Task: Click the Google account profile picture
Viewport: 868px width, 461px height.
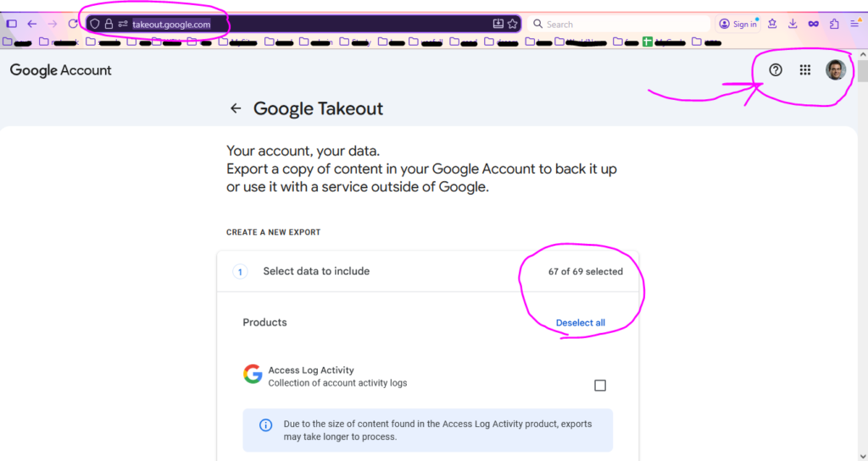Action: (836, 70)
